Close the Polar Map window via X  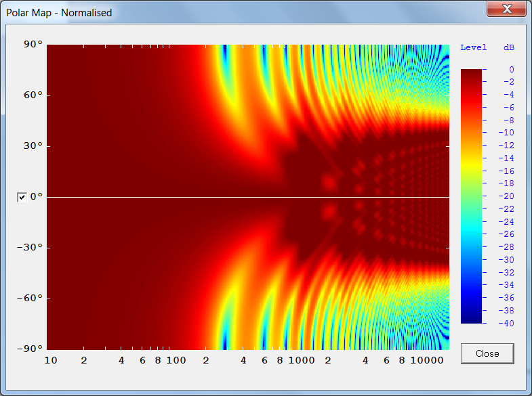pos(506,9)
